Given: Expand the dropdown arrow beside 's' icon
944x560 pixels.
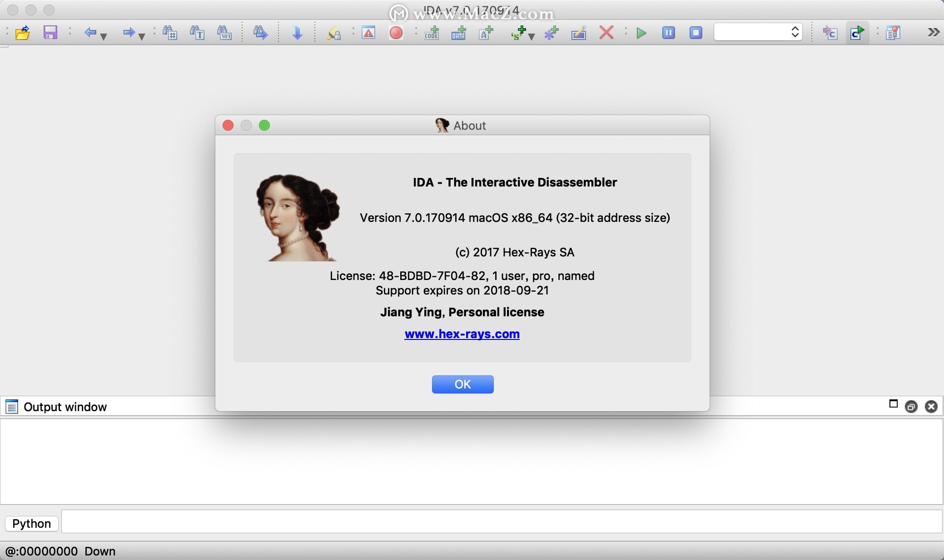Looking at the screenshot, I should pyautogui.click(x=531, y=36).
